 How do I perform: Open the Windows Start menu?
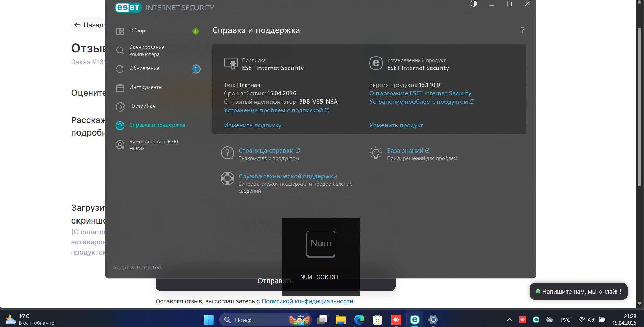tap(209, 320)
